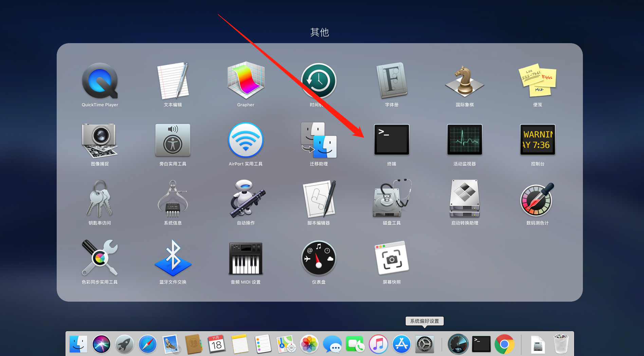Launch the 控制台 Console app

(x=538, y=140)
